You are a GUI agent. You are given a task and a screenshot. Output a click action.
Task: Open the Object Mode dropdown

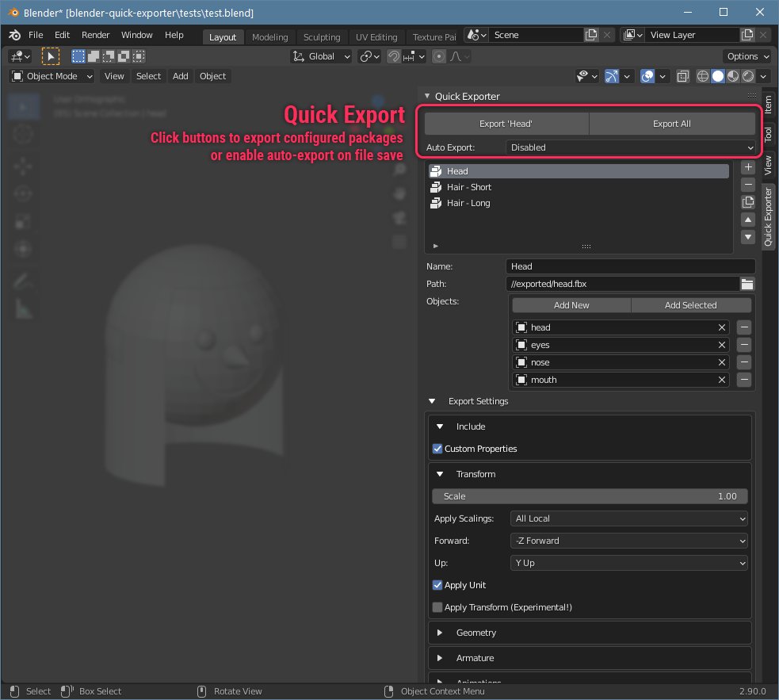(x=52, y=77)
